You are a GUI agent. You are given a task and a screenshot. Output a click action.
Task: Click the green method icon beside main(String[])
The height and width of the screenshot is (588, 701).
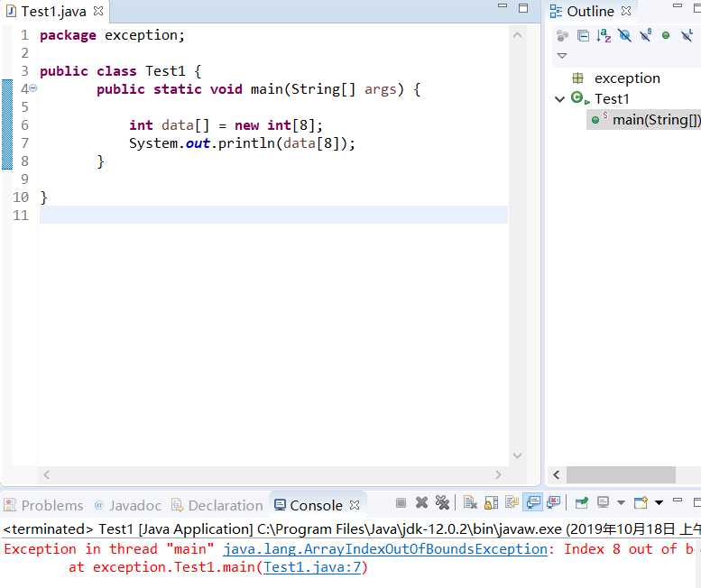click(597, 119)
